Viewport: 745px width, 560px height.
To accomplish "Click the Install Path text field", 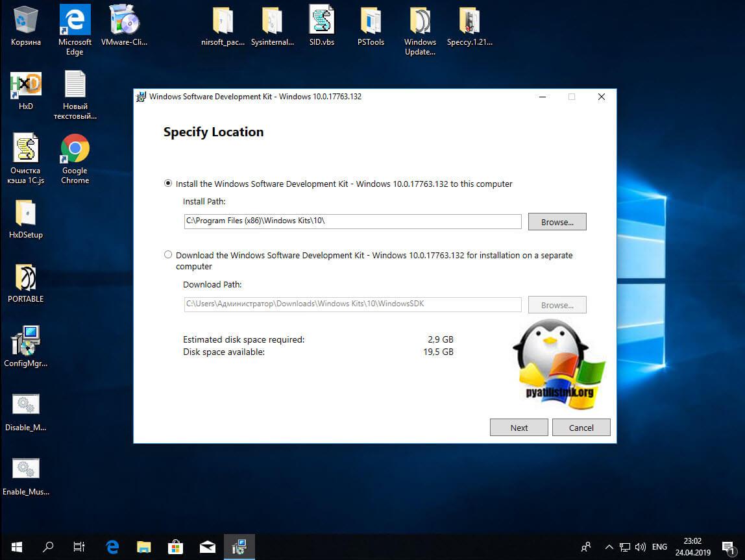I will pyautogui.click(x=352, y=221).
